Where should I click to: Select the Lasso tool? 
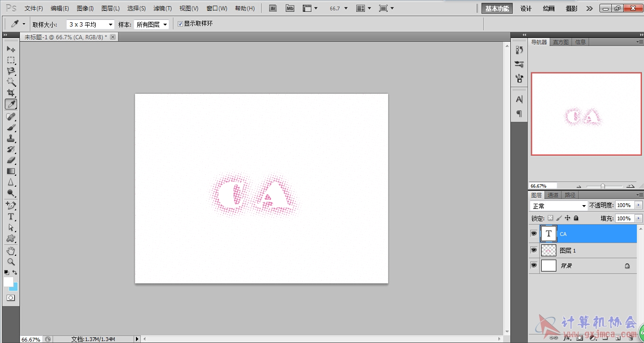point(11,71)
